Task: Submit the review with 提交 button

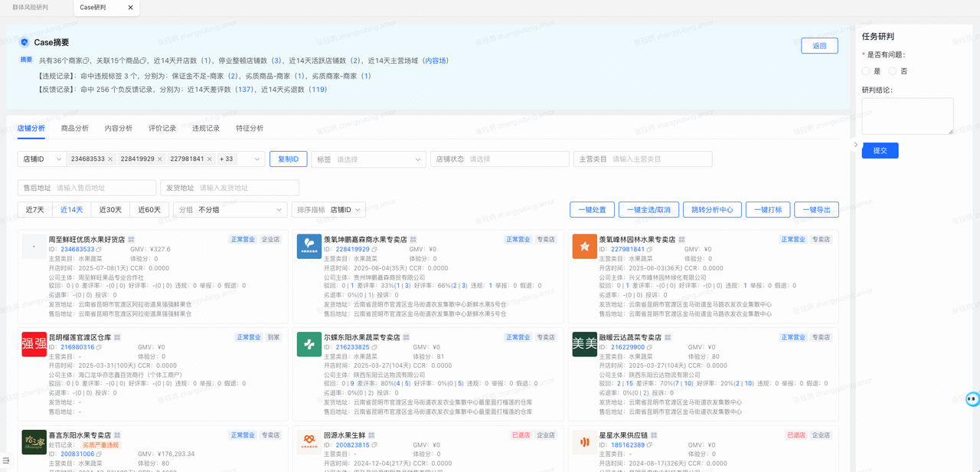Action: point(880,150)
